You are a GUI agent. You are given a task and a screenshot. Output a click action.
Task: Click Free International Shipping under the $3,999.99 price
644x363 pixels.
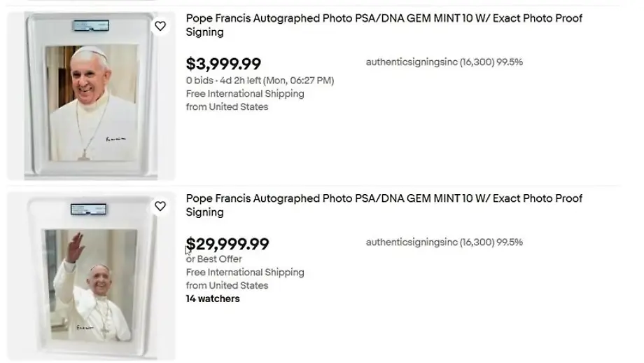pyautogui.click(x=245, y=94)
